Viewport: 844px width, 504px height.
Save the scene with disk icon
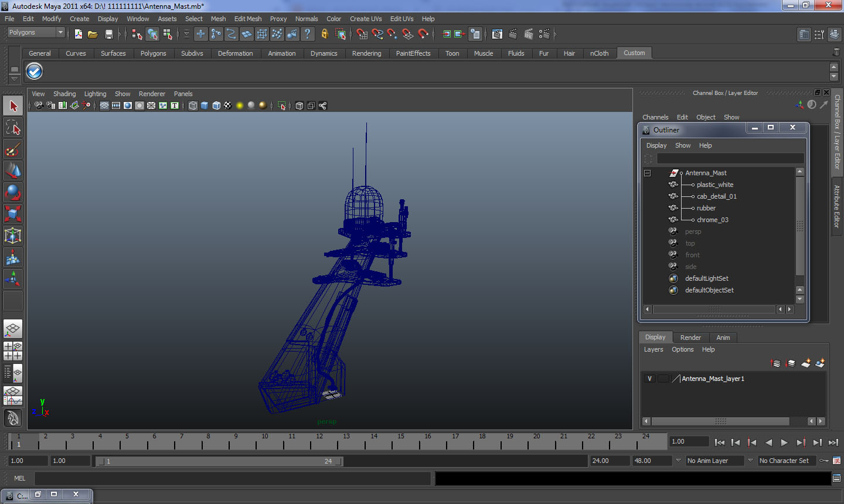click(108, 34)
